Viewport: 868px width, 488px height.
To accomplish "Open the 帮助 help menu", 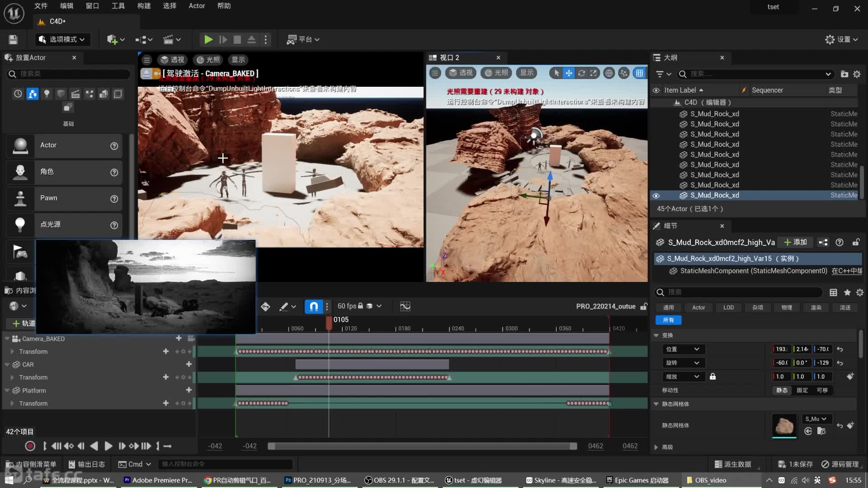I will point(224,6).
